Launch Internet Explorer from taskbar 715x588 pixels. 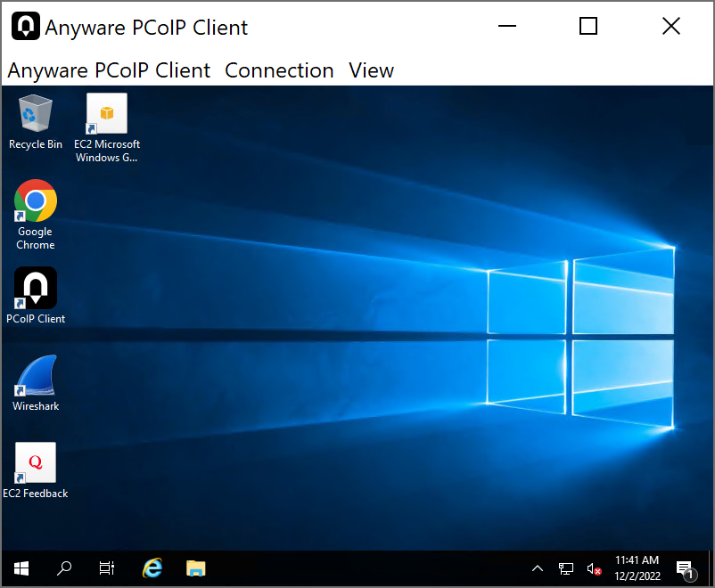(x=153, y=568)
